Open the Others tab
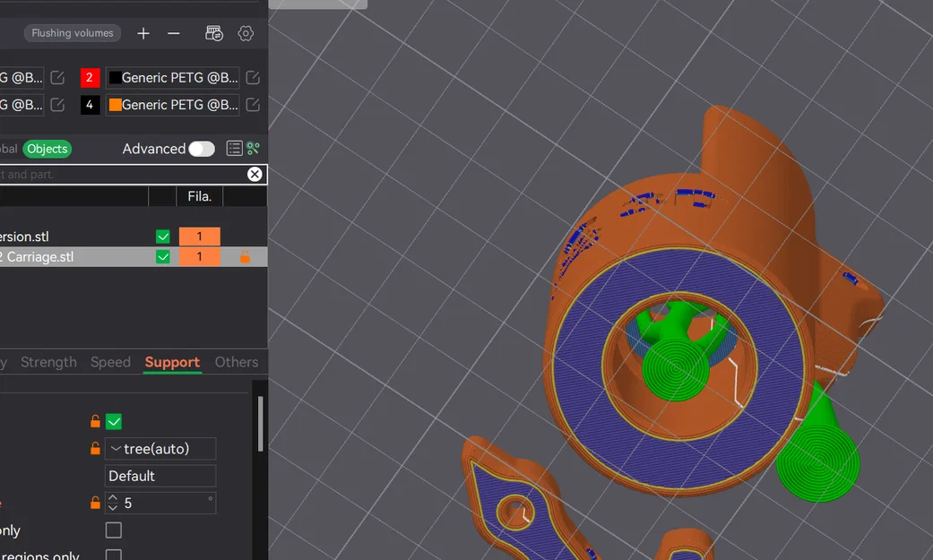 [237, 362]
